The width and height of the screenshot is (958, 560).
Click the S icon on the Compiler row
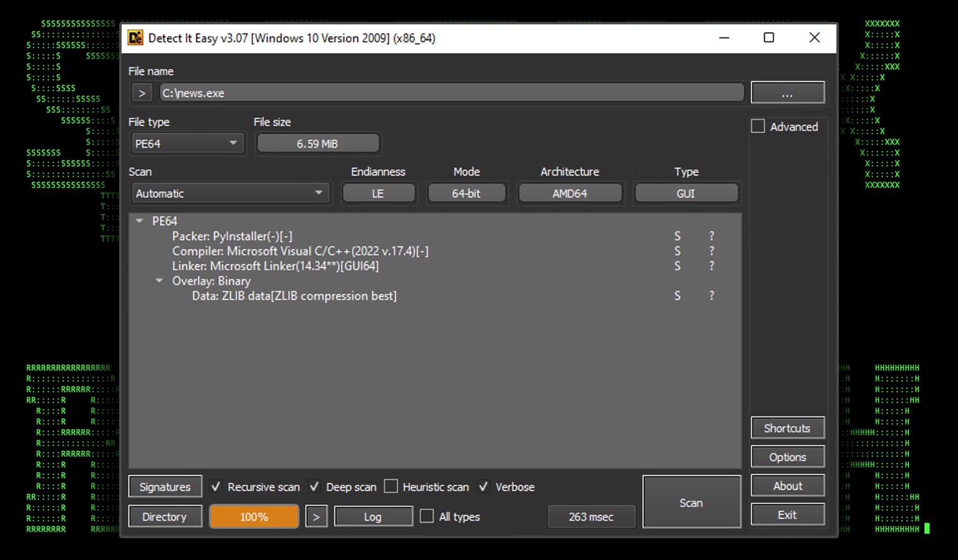pyautogui.click(x=677, y=251)
